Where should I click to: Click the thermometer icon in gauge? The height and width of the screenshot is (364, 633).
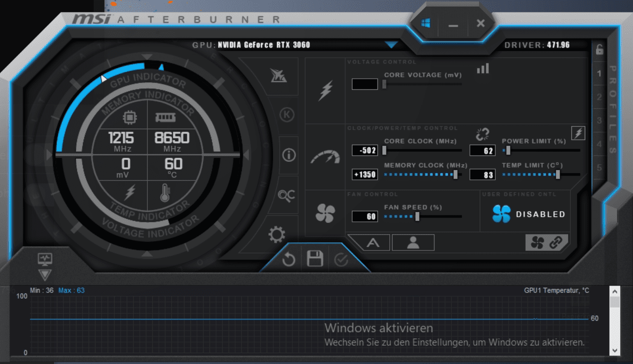click(x=165, y=193)
